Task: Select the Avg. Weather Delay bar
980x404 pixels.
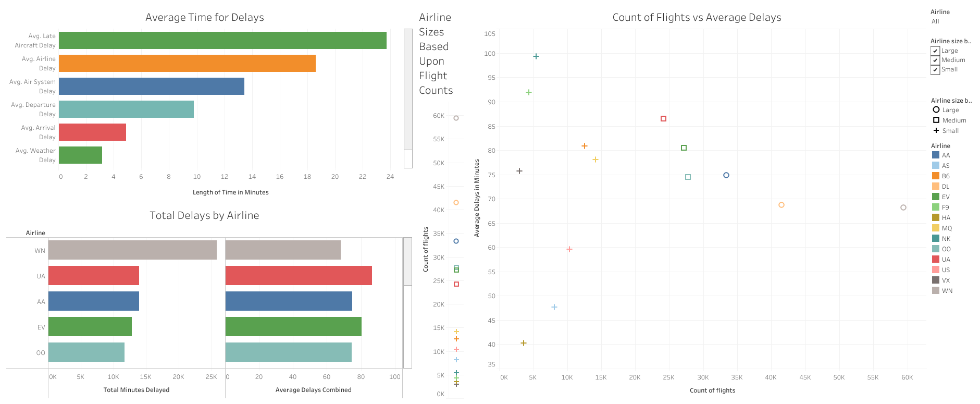Action: tap(81, 155)
